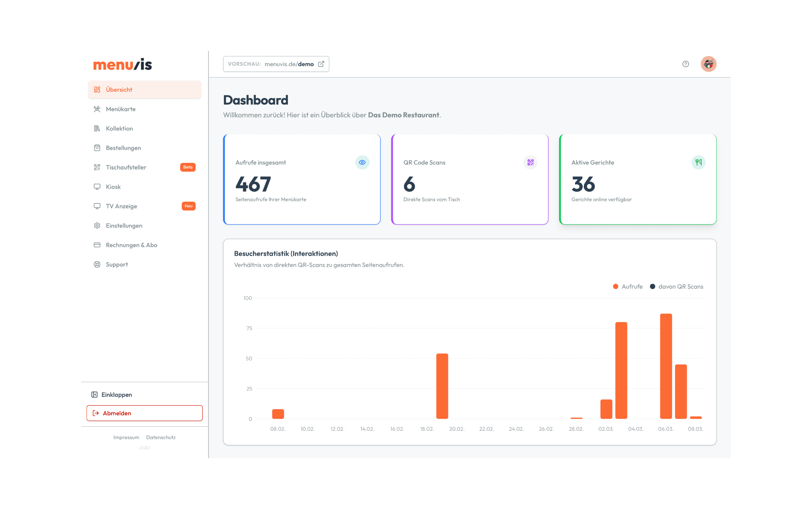Open the Impressum link

coord(126,437)
